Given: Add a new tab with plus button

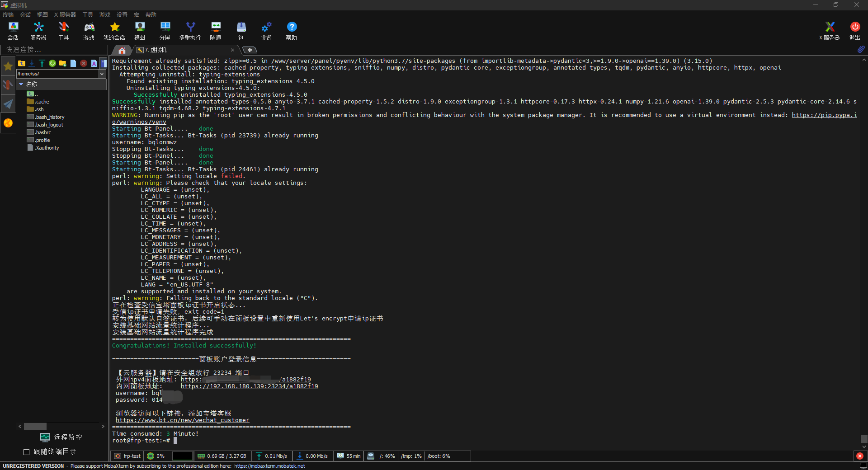Looking at the screenshot, I should pyautogui.click(x=250, y=50).
